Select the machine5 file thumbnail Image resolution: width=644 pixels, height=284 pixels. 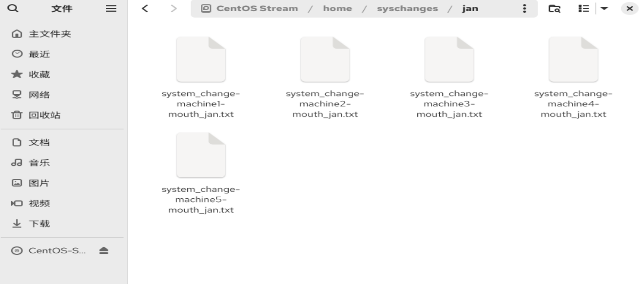tap(201, 155)
